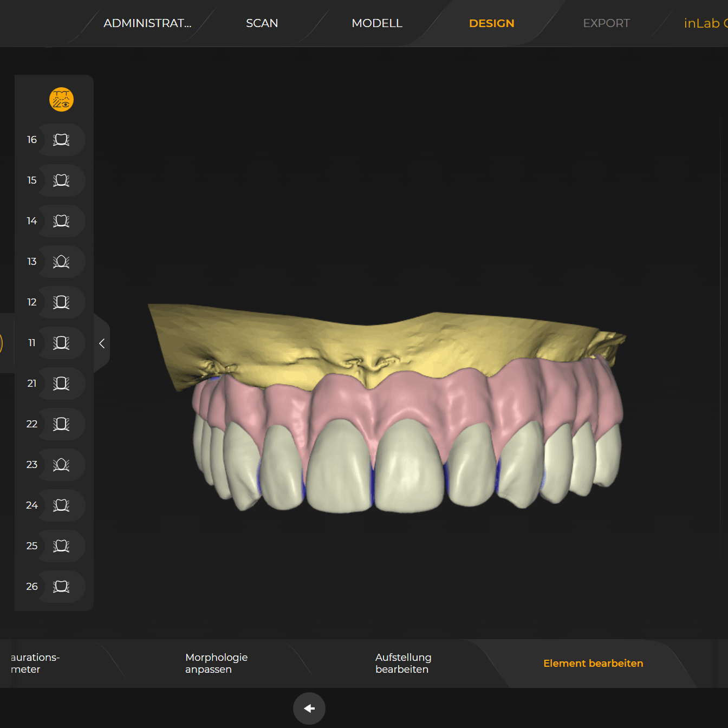Collapse the tooth list side panel arrow
728x728 pixels.
click(102, 343)
